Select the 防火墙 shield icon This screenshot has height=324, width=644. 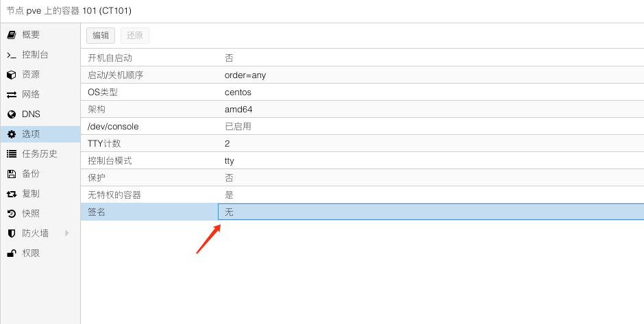point(11,234)
